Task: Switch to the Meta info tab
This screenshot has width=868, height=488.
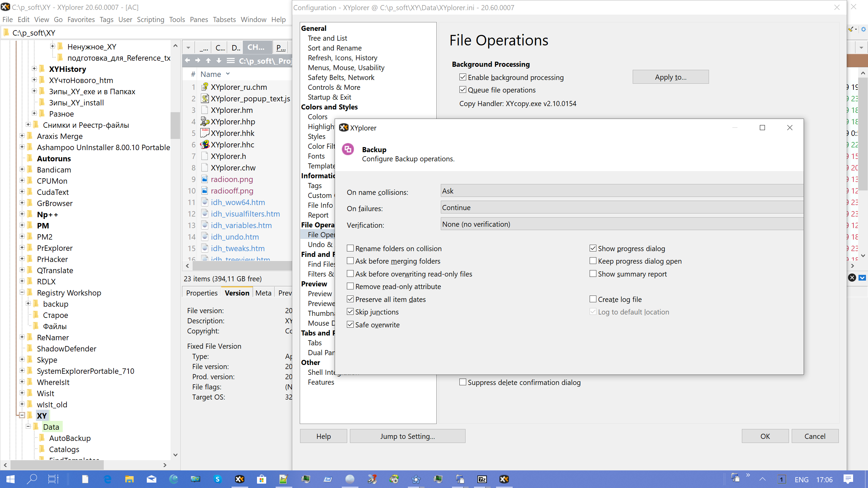Action: click(263, 293)
